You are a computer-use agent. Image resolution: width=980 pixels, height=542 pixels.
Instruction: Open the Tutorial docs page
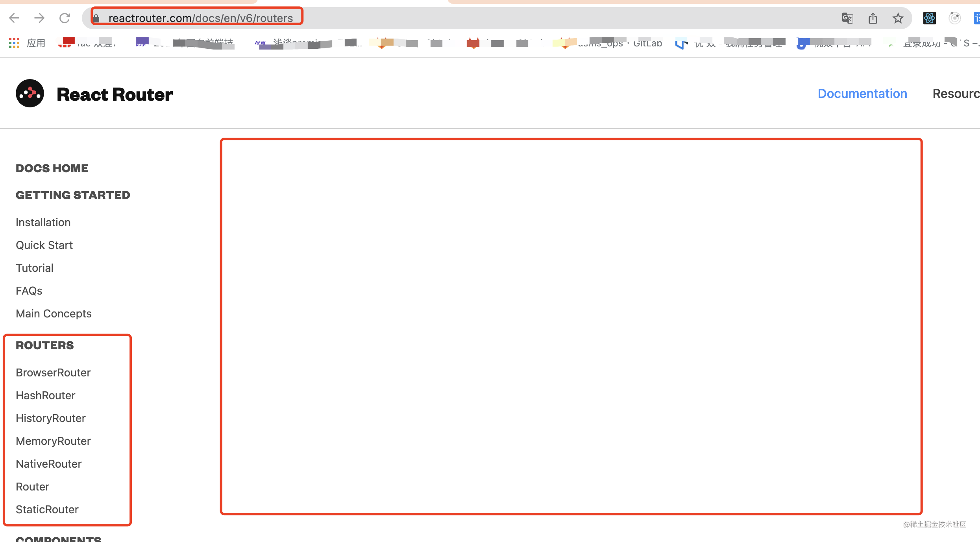pos(35,268)
